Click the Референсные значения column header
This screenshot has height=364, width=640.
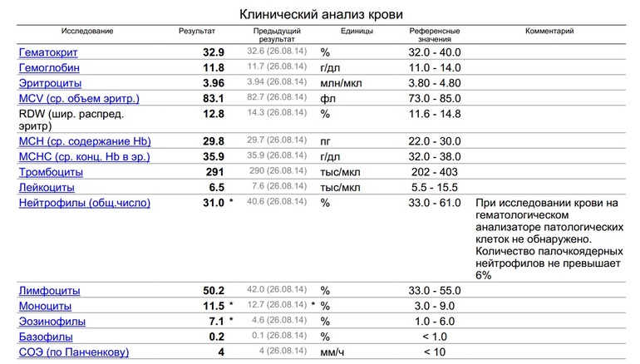pyautogui.click(x=436, y=35)
